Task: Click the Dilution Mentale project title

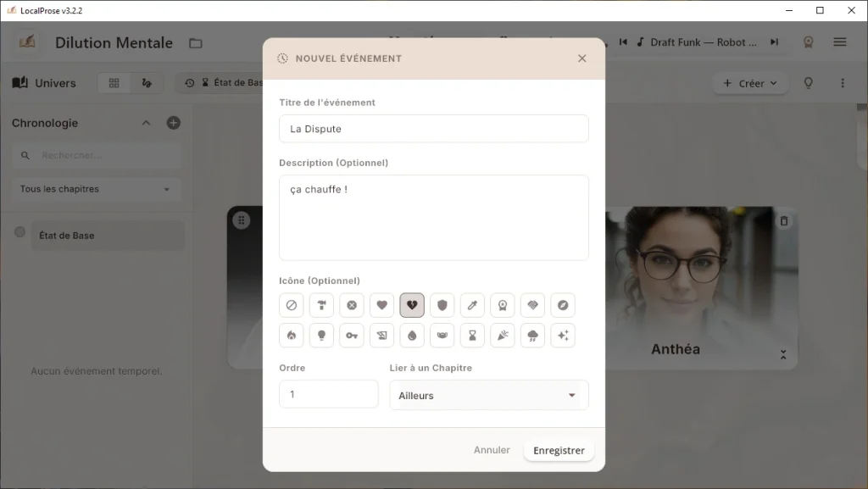Action: point(114,42)
